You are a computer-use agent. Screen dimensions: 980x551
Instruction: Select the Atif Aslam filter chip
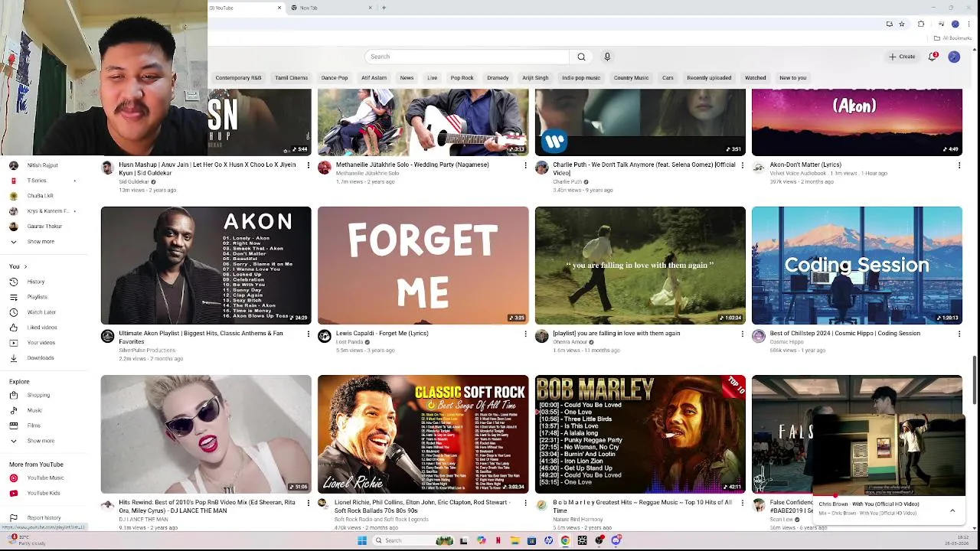(x=374, y=78)
